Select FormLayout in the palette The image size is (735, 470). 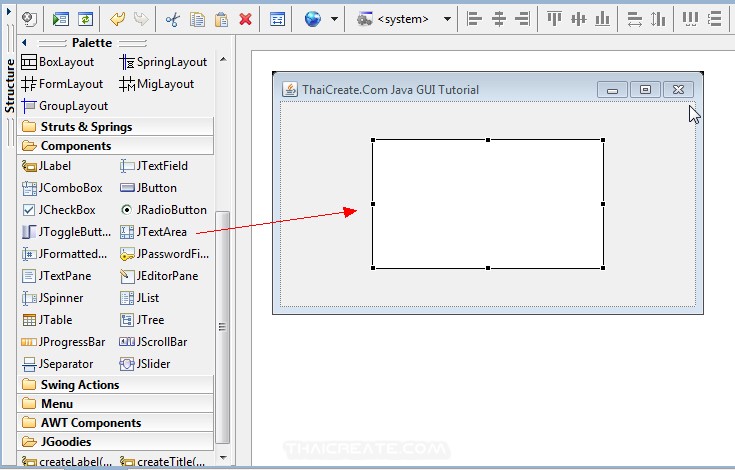[x=62, y=84]
